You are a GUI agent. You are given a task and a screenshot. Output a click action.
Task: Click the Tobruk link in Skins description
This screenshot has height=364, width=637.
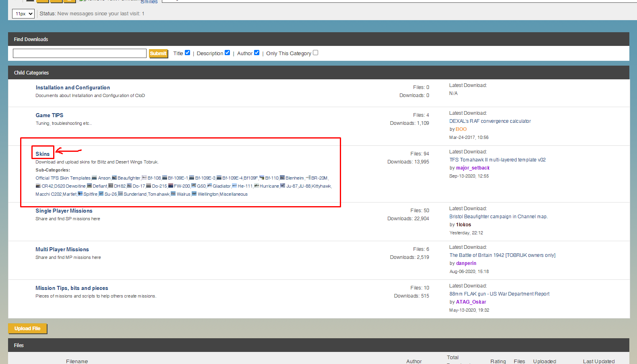151,162
